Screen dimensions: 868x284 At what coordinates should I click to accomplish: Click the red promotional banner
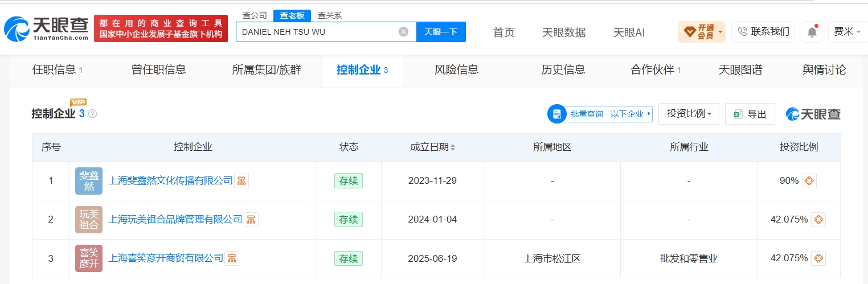tap(161, 28)
